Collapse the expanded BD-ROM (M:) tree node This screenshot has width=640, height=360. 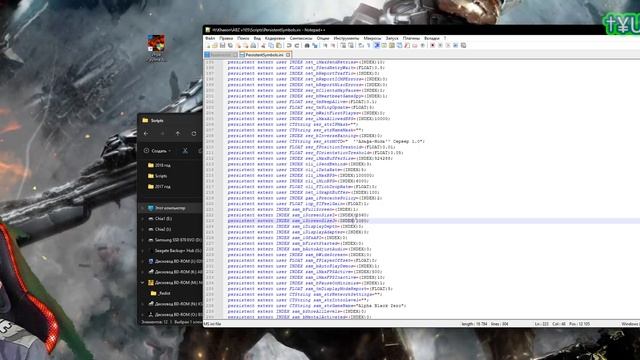[x=142, y=282]
